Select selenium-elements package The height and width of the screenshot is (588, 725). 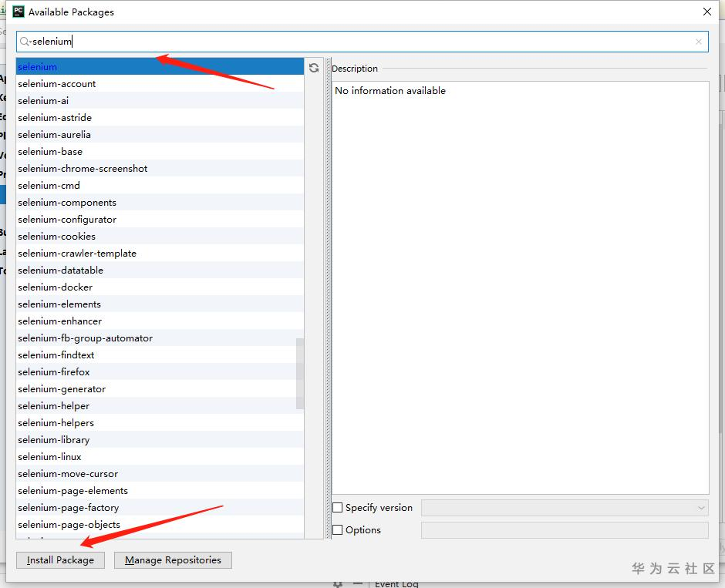(160, 304)
